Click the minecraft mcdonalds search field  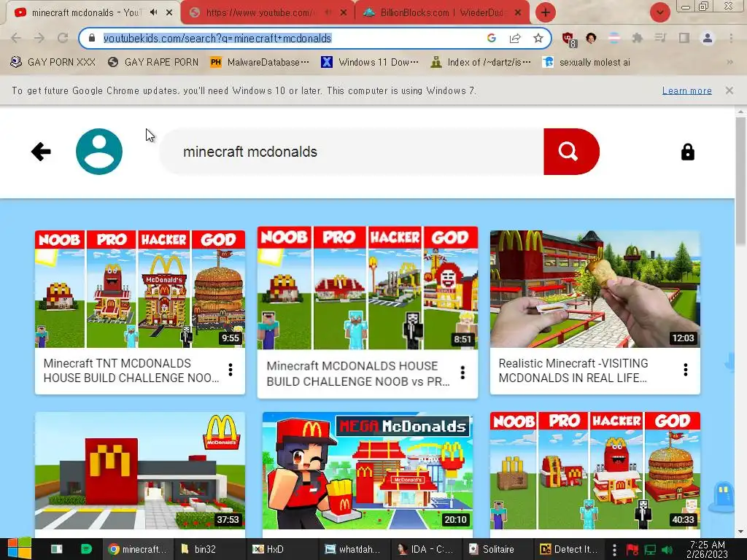pyautogui.click(x=352, y=152)
